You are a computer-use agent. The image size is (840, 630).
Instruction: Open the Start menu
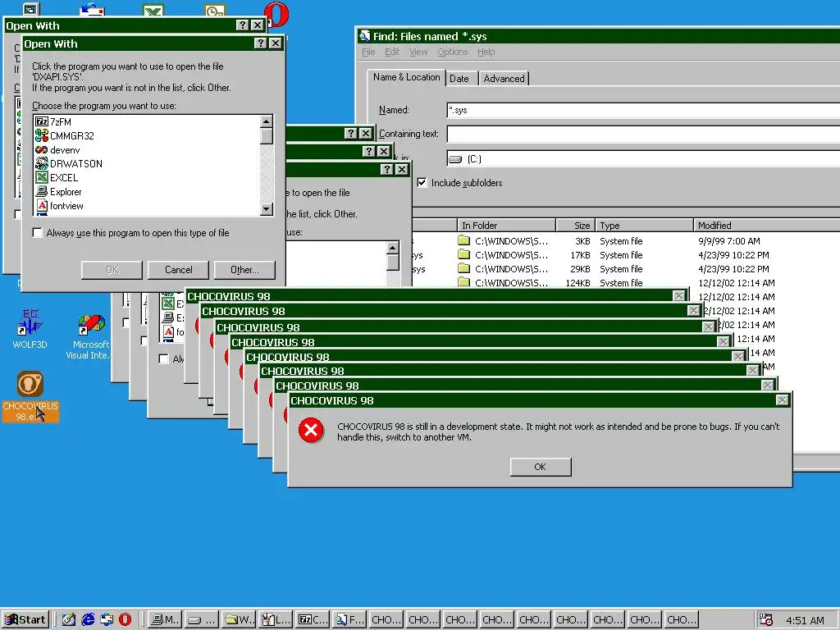pos(25,620)
